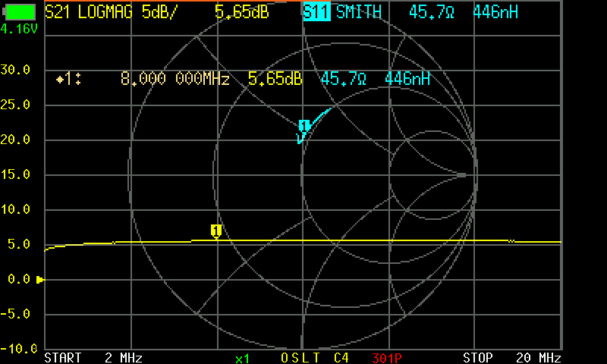Tap the SMITH format label

(359, 12)
